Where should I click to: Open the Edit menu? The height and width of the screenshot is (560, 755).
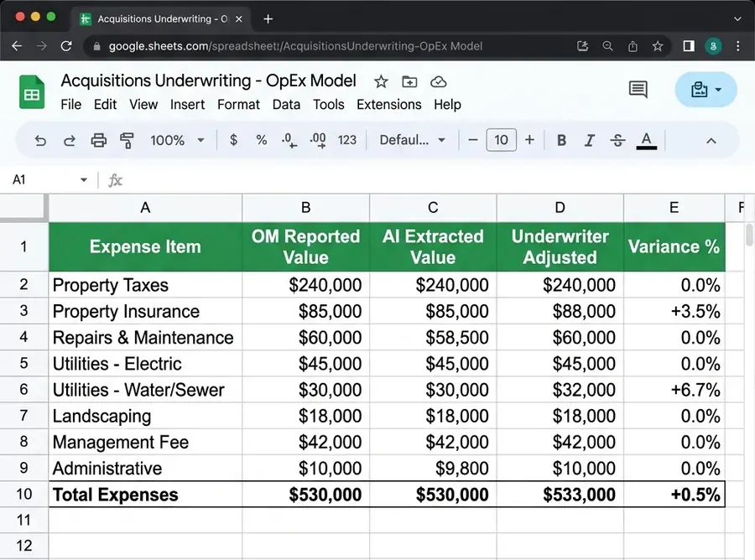[x=105, y=105]
